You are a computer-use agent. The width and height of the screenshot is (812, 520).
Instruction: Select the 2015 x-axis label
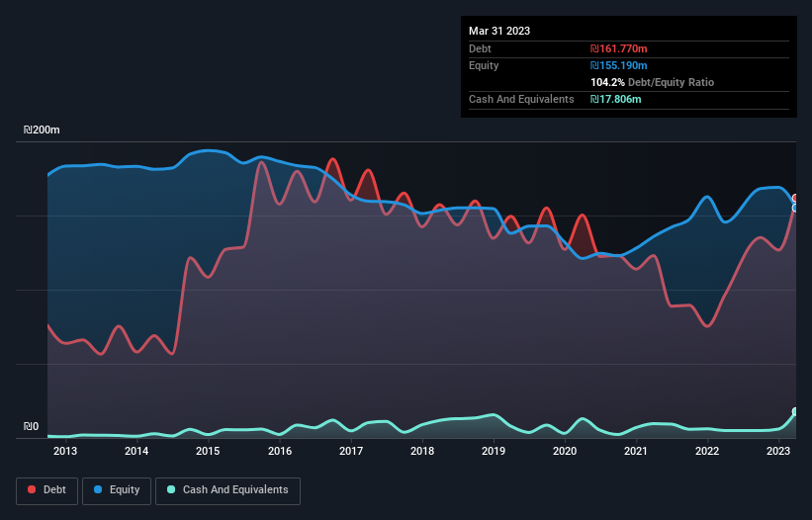tap(208, 451)
